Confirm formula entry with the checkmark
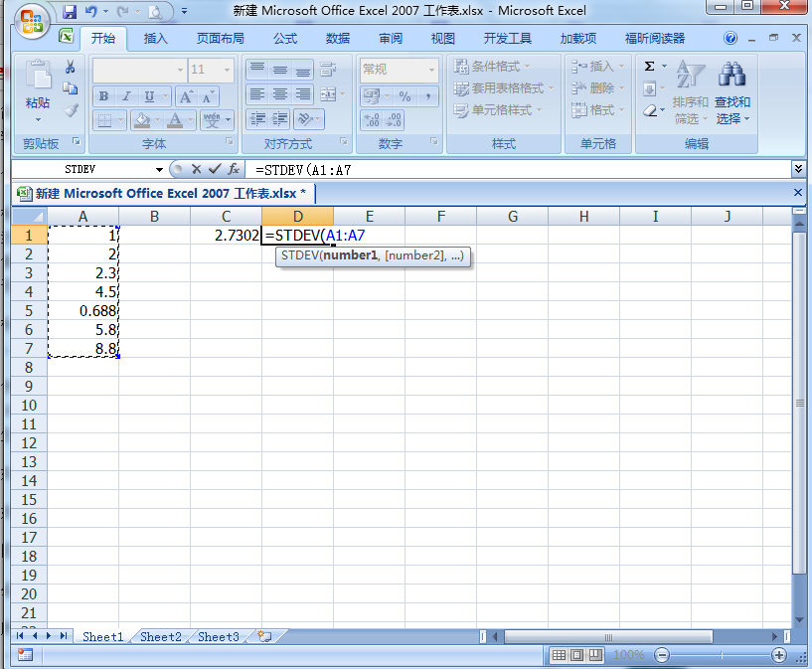812x669 pixels. pos(215,169)
